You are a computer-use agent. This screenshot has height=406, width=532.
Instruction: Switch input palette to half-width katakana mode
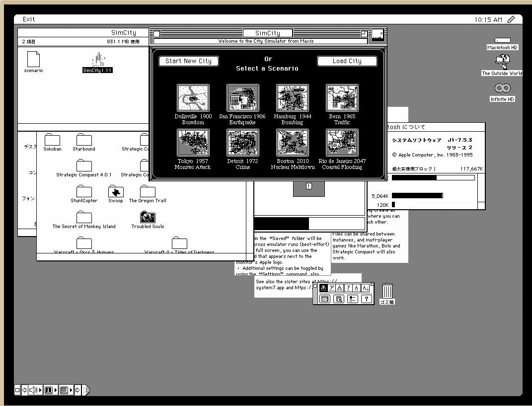[x=348, y=288]
